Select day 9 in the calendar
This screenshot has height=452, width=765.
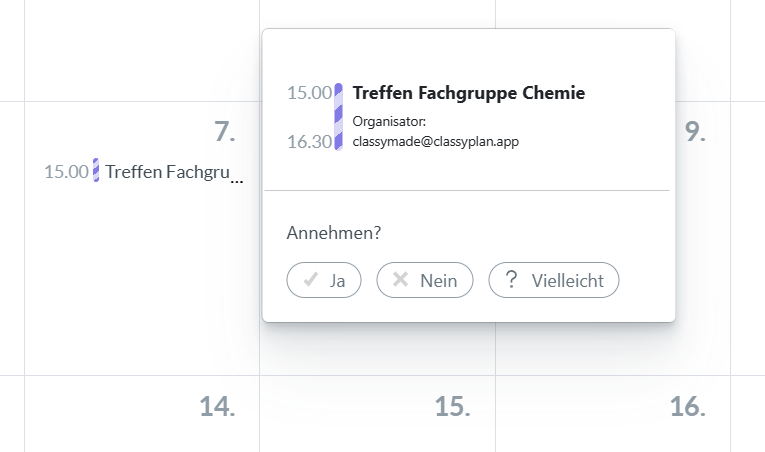pyautogui.click(x=695, y=132)
